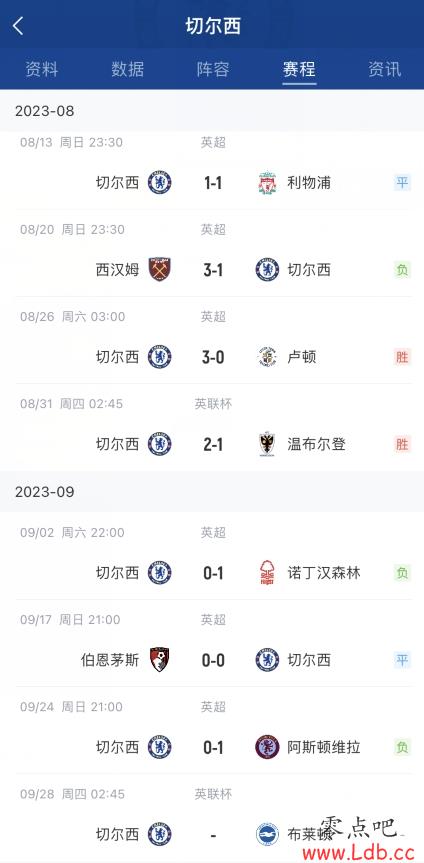
Task: Tap the back arrow icon
Action: pos(18,25)
